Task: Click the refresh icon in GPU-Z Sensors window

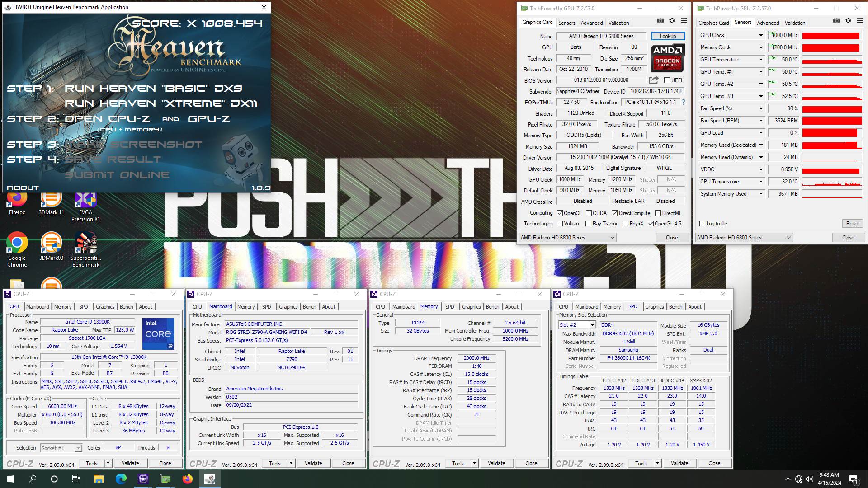Action: 848,21
